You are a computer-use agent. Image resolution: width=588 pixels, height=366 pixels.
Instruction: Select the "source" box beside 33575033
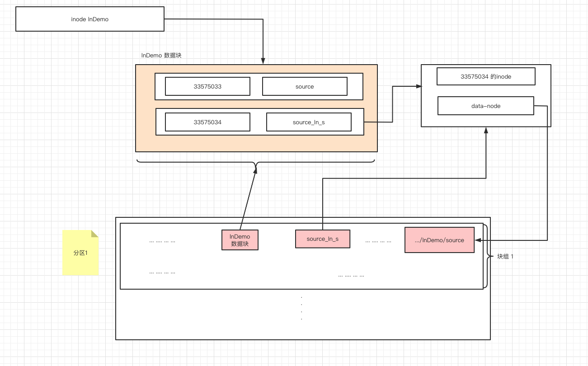[x=304, y=86]
